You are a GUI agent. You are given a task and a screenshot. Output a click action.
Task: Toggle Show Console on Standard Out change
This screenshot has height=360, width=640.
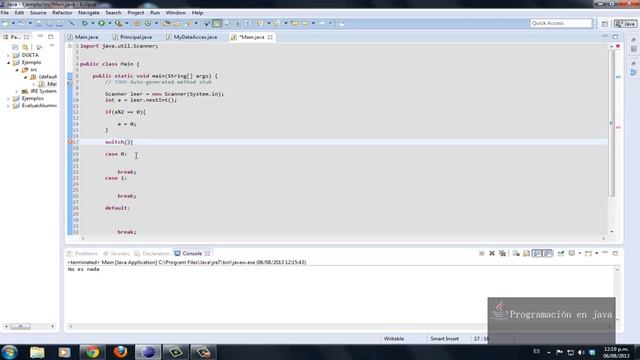coord(537,253)
